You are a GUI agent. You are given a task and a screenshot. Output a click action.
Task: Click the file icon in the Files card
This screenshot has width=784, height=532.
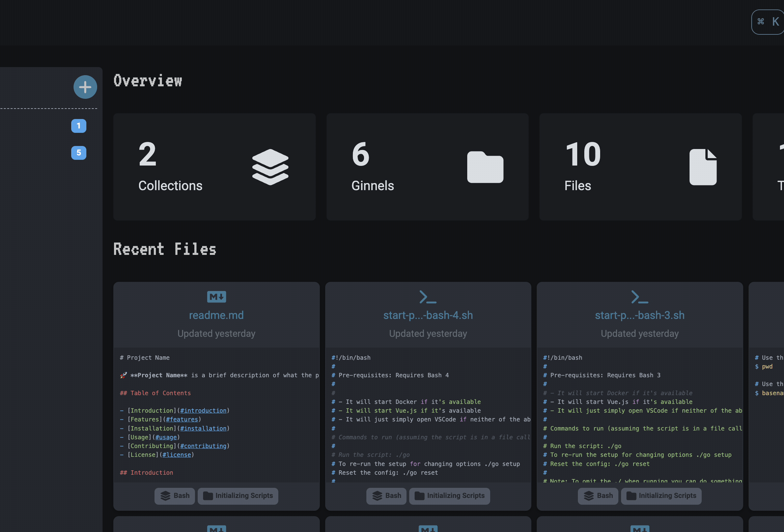pos(703,167)
